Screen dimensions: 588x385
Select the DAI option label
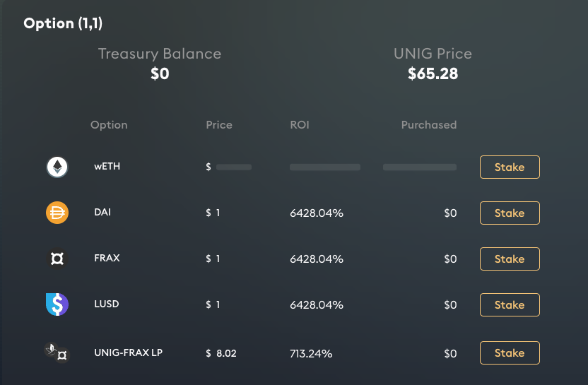(102, 212)
